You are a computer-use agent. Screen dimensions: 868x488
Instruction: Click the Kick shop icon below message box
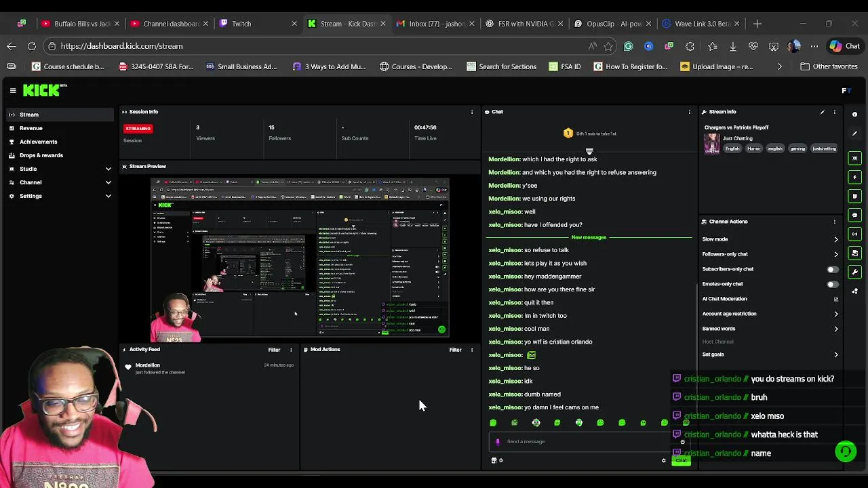point(494,461)
